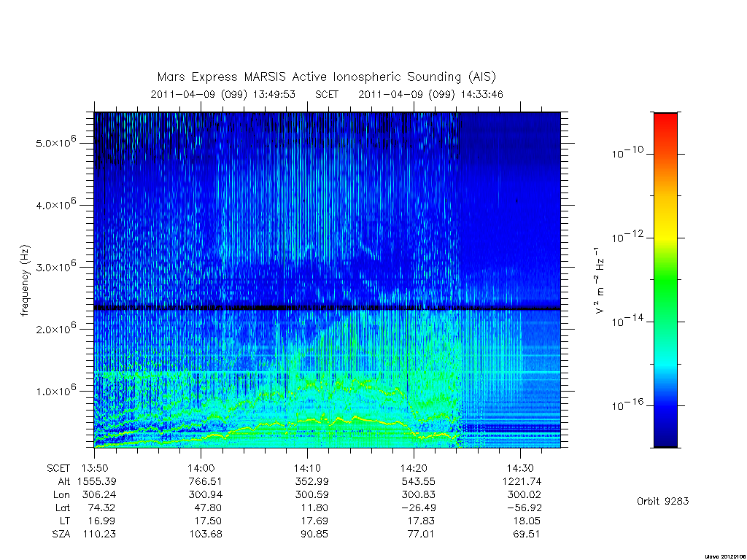Click the 'Lon' row header
Viewport: 747px width, 560px height.
point(62,495)
